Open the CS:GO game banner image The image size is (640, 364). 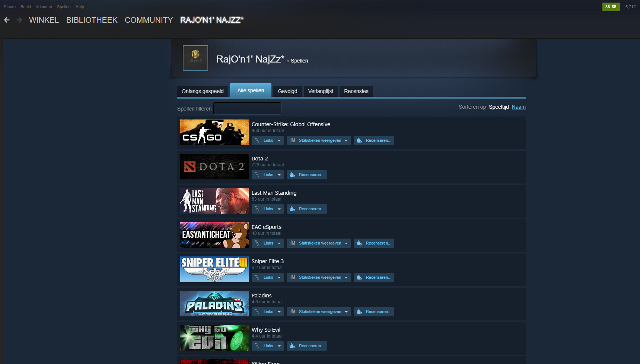pos(214,132)
